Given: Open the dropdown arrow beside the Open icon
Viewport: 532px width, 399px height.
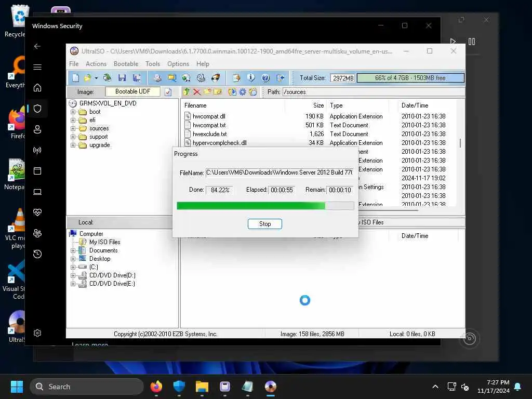Looking at the screenshot, I should (96, 78).
